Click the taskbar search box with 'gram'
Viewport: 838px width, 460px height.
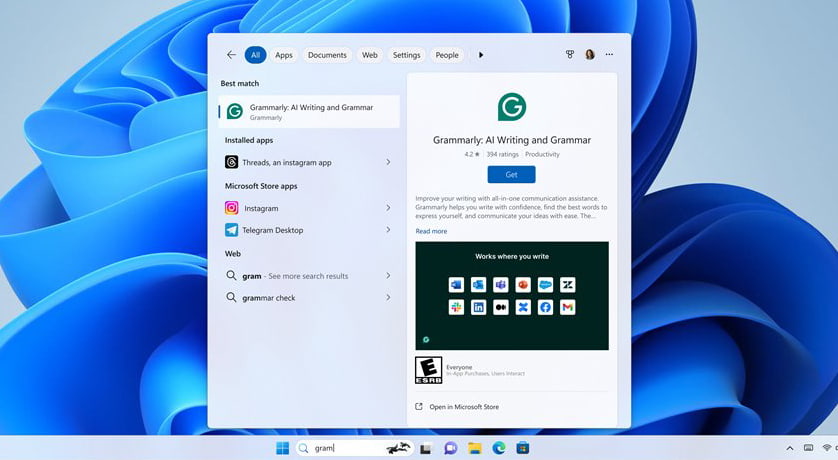[354, 448]
